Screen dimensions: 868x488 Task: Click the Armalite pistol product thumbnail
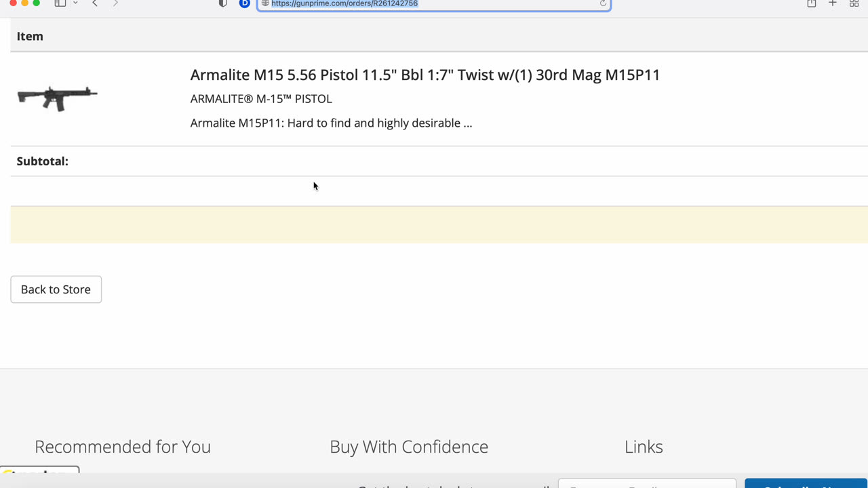57,98
